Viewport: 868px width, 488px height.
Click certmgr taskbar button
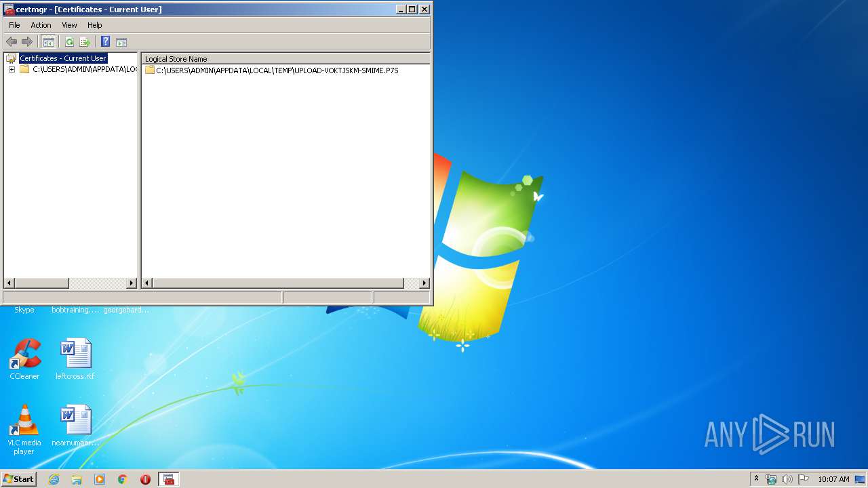pyautogui.click(x=169, y=479)
